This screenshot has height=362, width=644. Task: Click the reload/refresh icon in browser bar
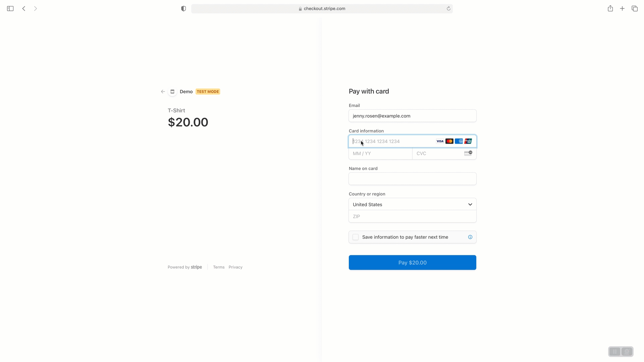pos(448,8)
